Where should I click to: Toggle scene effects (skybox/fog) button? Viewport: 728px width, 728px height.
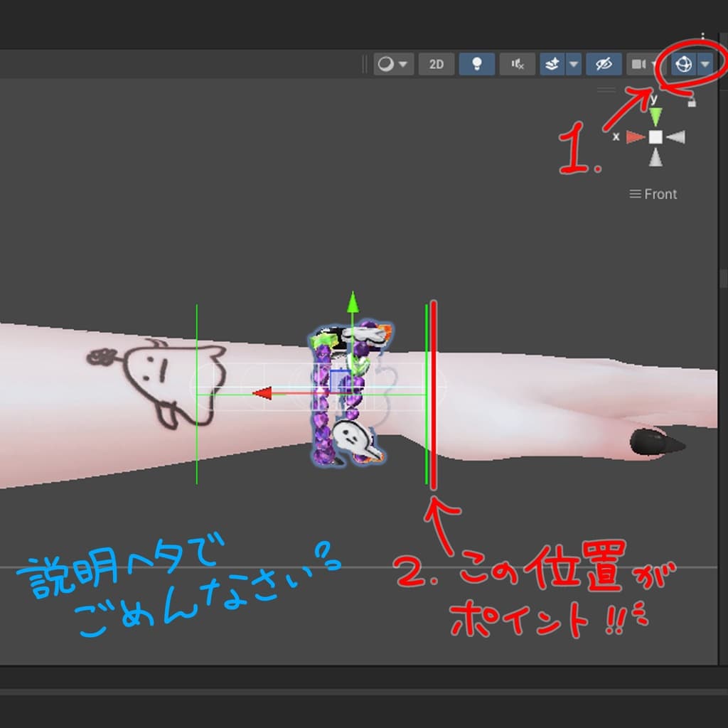click(552, 63)
